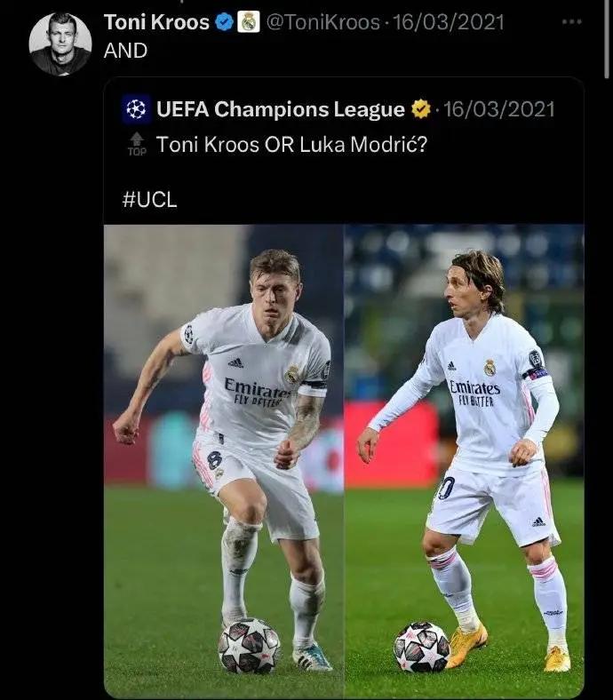613x700 pixels.
Task: Click the Real Madrid crest affiliation badge
Action: pos(248,22)
